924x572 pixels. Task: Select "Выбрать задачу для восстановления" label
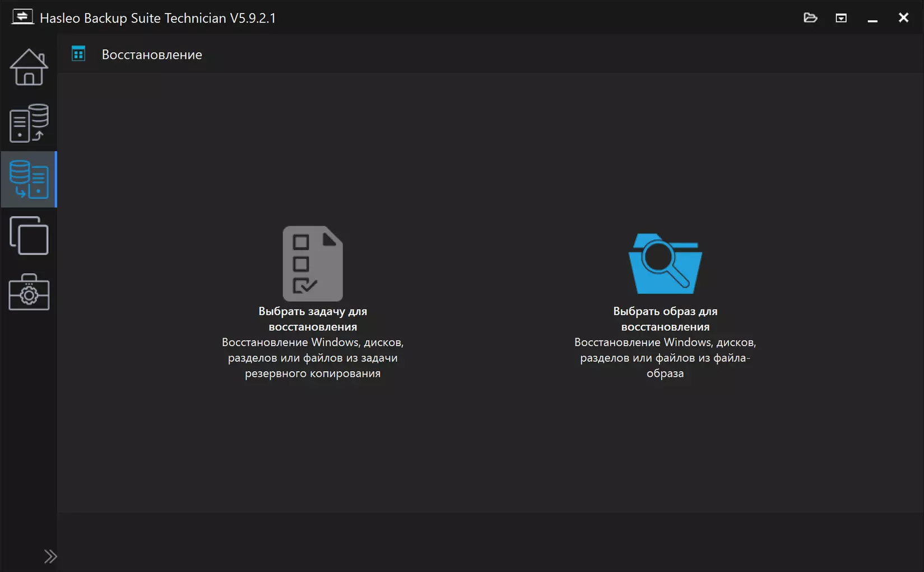313,319
